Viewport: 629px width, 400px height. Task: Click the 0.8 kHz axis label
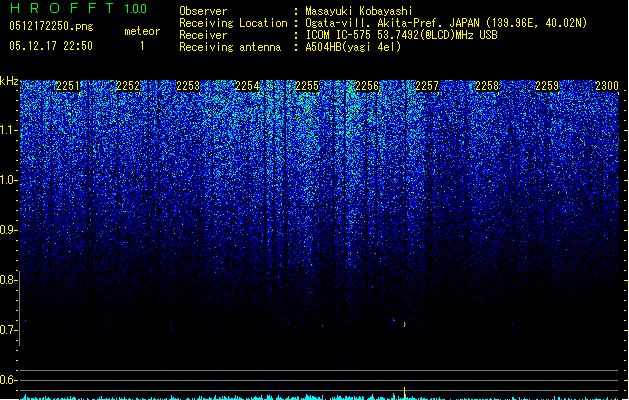point(8,280)
